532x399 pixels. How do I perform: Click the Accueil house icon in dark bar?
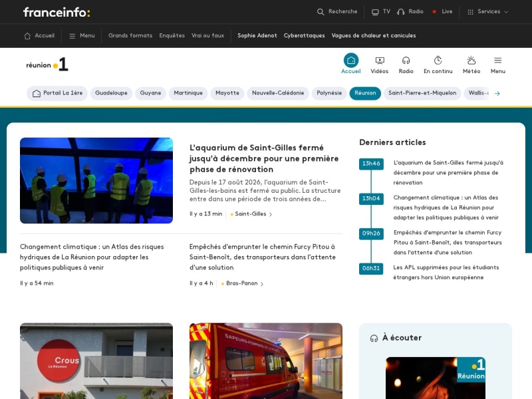pyautogui.click(x=27, y=36)
